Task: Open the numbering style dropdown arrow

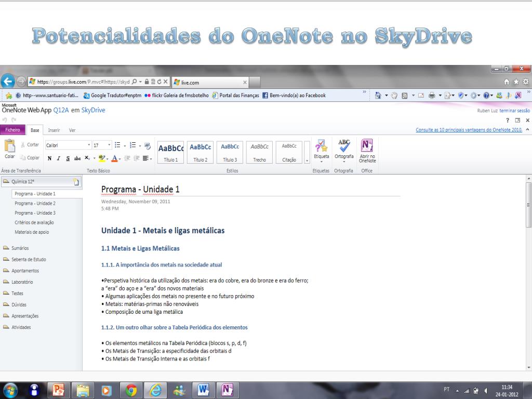Action: tap(140, 146)
